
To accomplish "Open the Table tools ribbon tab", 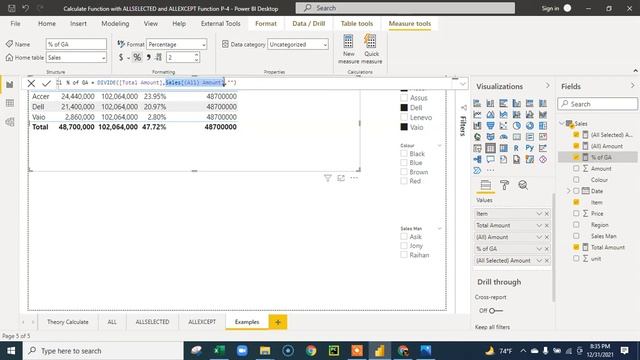I will pos(357,24).
